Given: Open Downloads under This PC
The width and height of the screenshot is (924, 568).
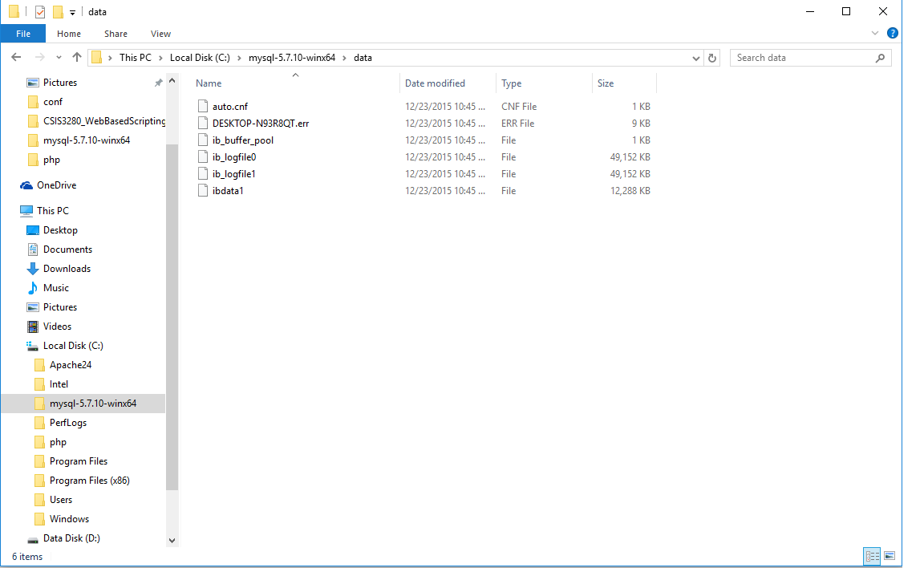Looking at the screenshot, I should coord(67,269).
